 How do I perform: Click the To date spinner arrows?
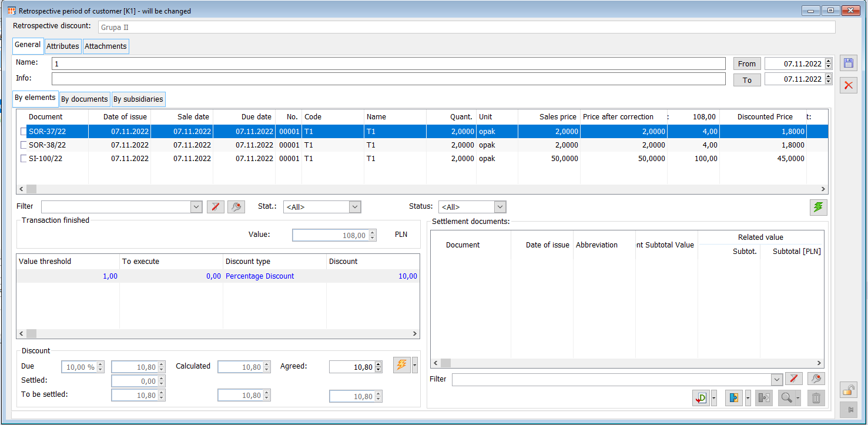point(829,79)
